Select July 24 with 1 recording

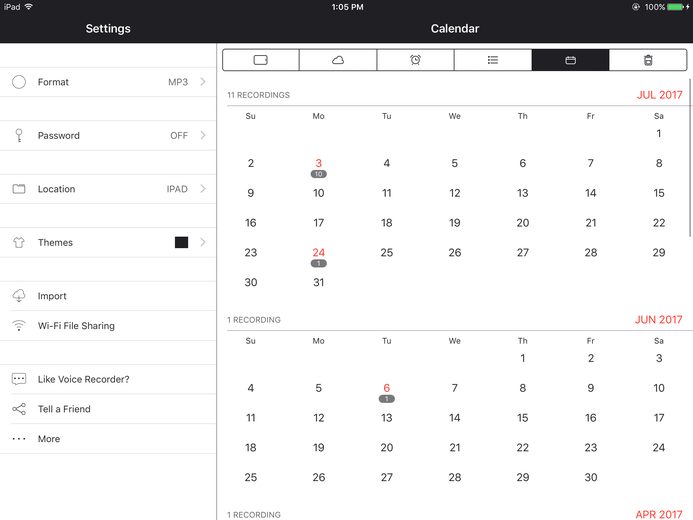click(x=319, y=257)
